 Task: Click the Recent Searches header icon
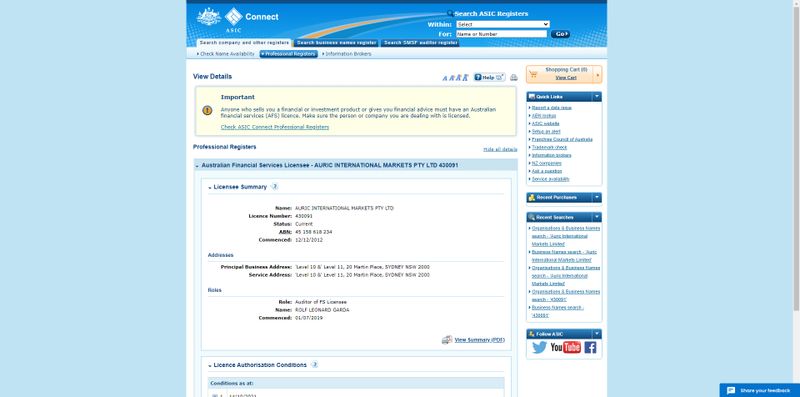pos(532,217)
